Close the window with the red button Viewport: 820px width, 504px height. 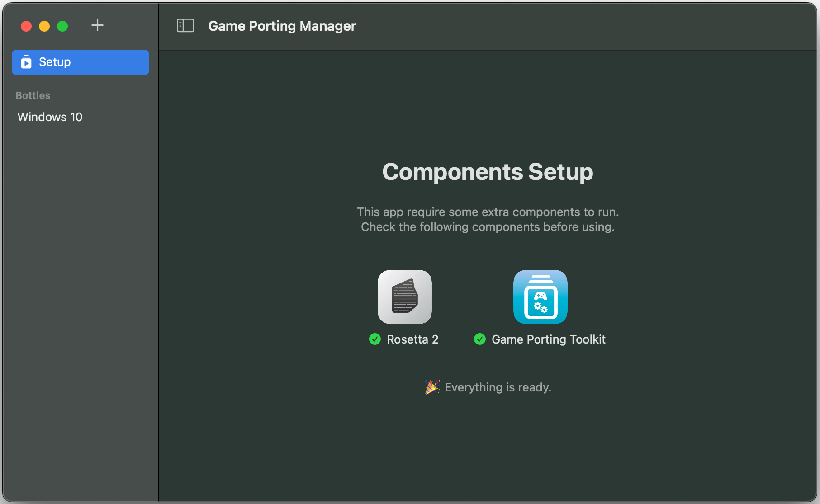[26, 26]
